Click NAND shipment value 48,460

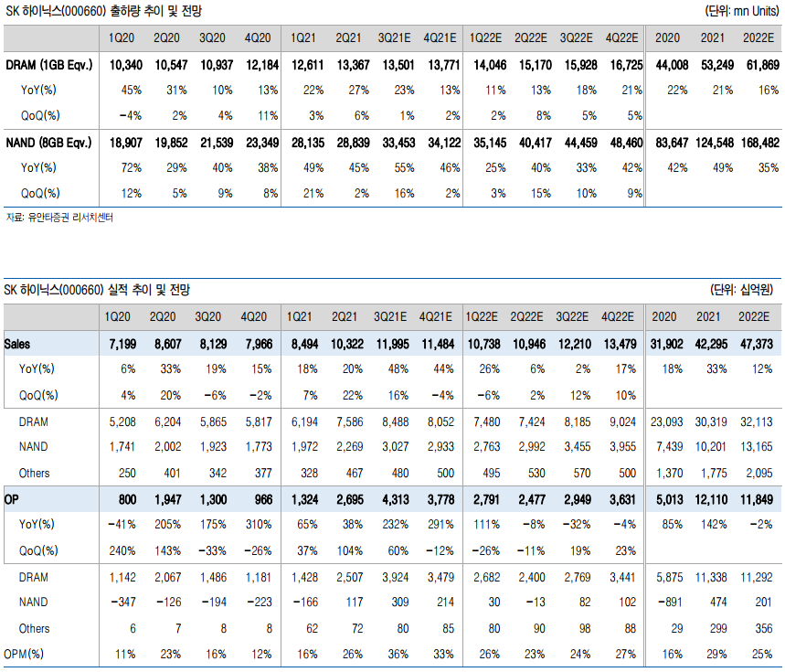coord(626,143)
